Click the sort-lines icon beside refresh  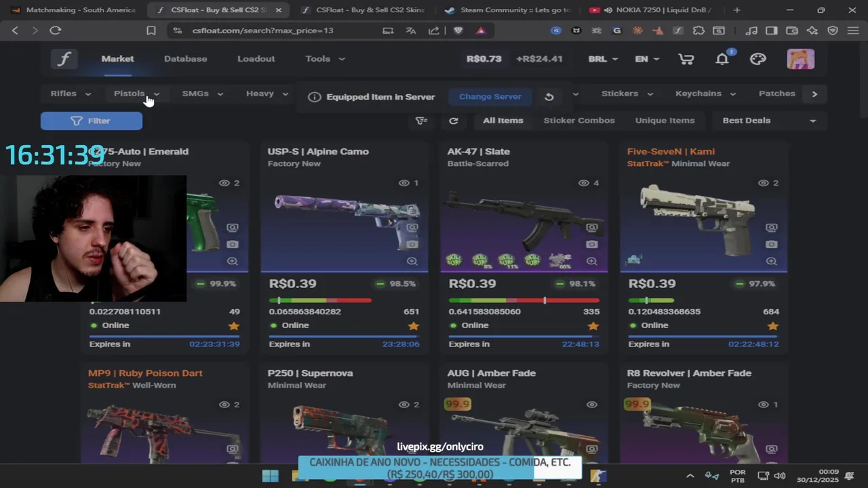coord(422,121)
